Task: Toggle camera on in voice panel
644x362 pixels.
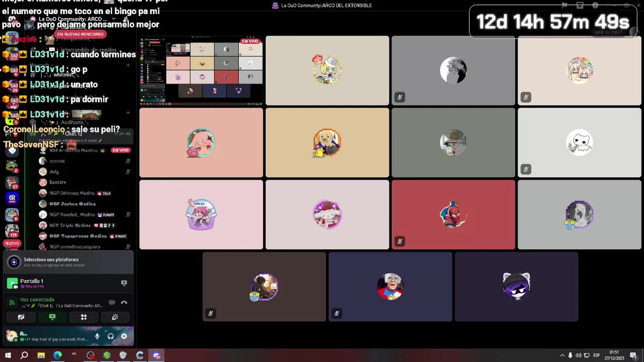Action: 21,317
